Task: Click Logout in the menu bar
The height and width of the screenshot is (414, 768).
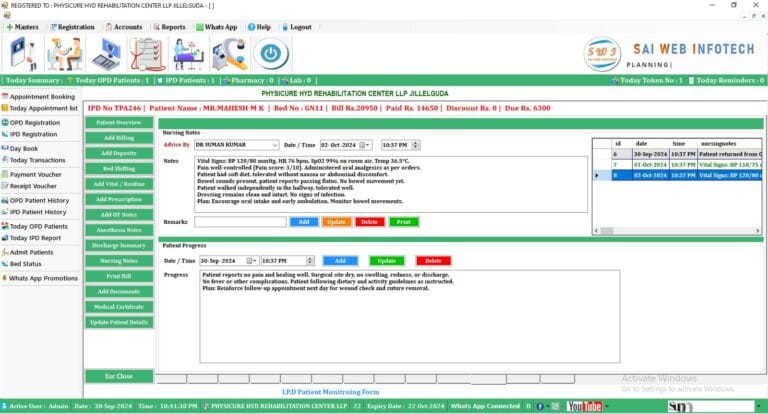Action: 297,27
